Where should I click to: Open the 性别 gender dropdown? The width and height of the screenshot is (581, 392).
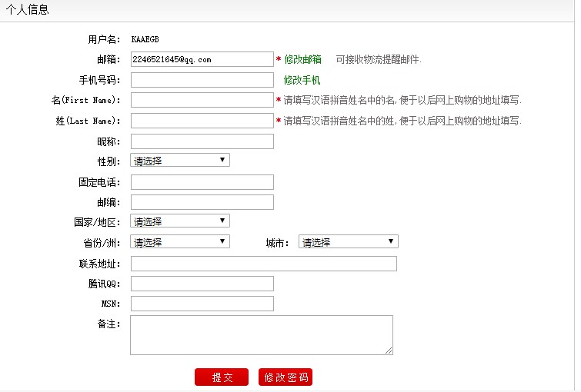coord(180,160)
